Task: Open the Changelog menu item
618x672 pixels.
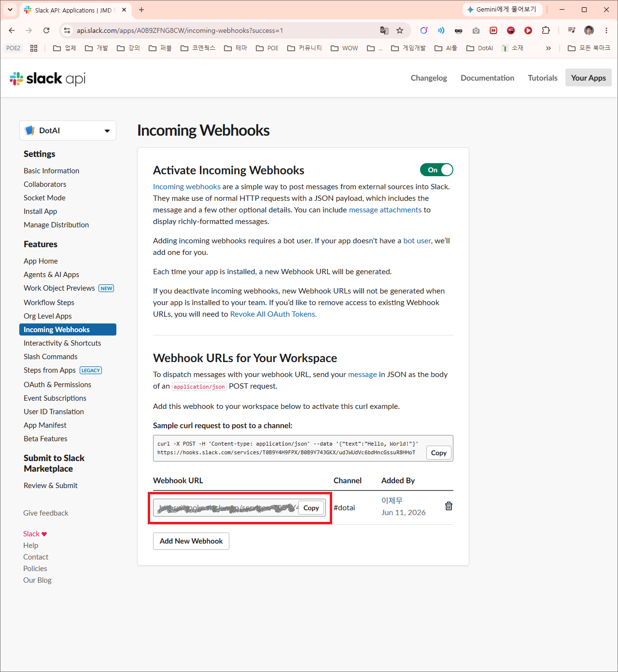Action: click(x=429, y=78)
